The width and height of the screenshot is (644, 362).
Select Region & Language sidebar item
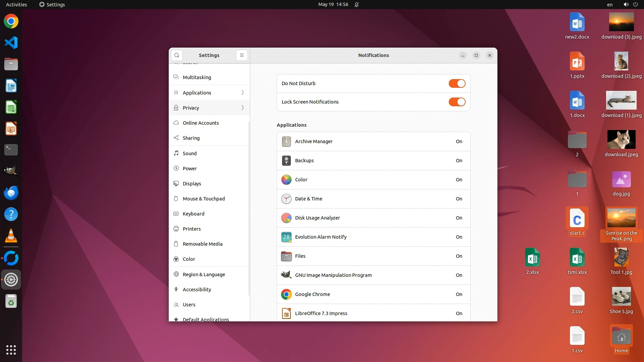[204, 275]
